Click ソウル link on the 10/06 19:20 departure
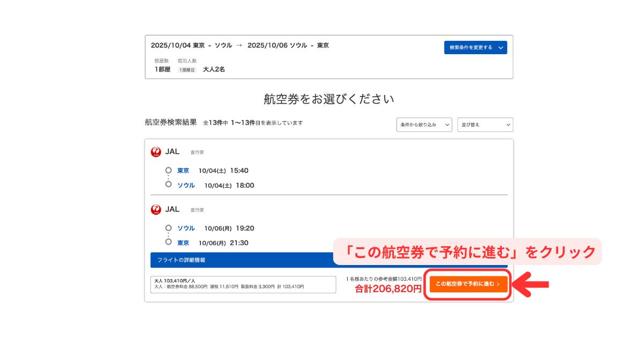The height and width of the screenshot is (338, 644). tap(186, 228)
